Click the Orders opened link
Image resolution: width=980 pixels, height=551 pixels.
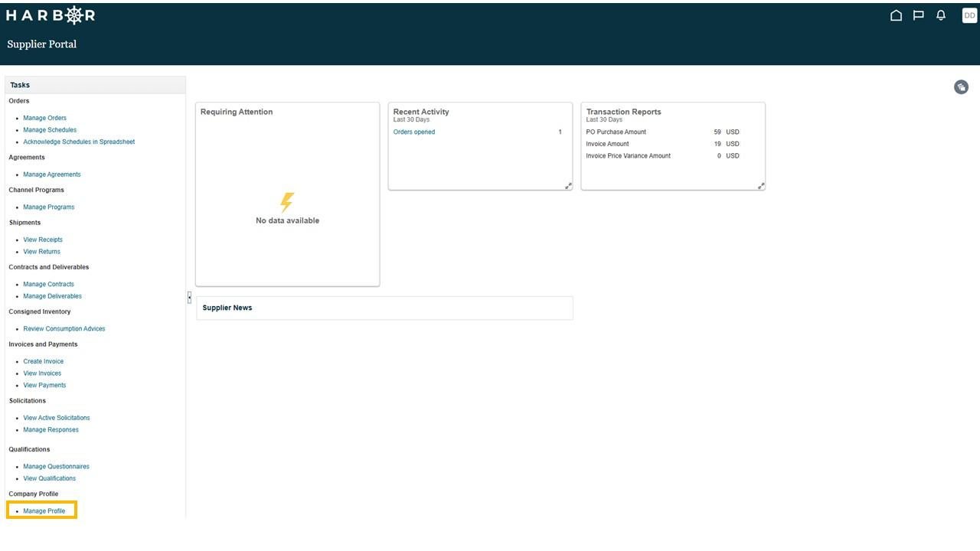click(414, 132)
